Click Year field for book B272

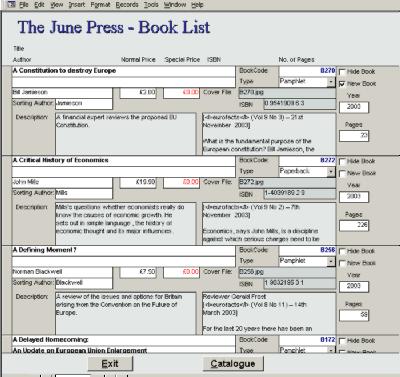(354, 197)
